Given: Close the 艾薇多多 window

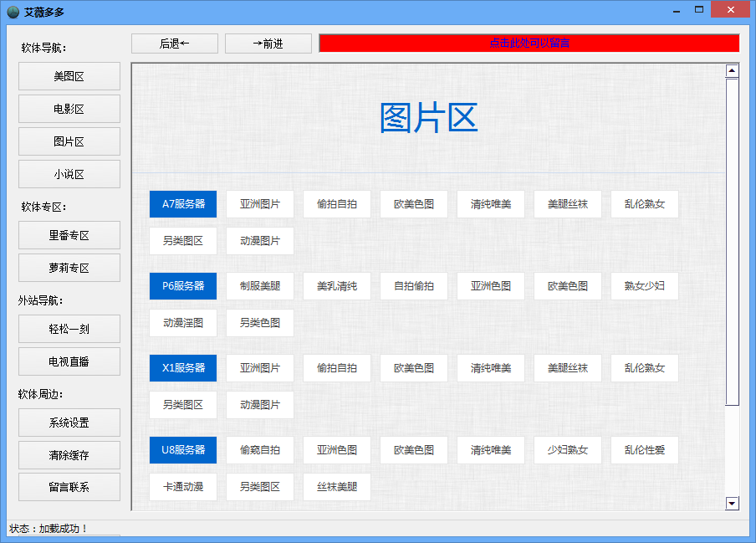Looking at the screenshot, I should pos(730,10).
